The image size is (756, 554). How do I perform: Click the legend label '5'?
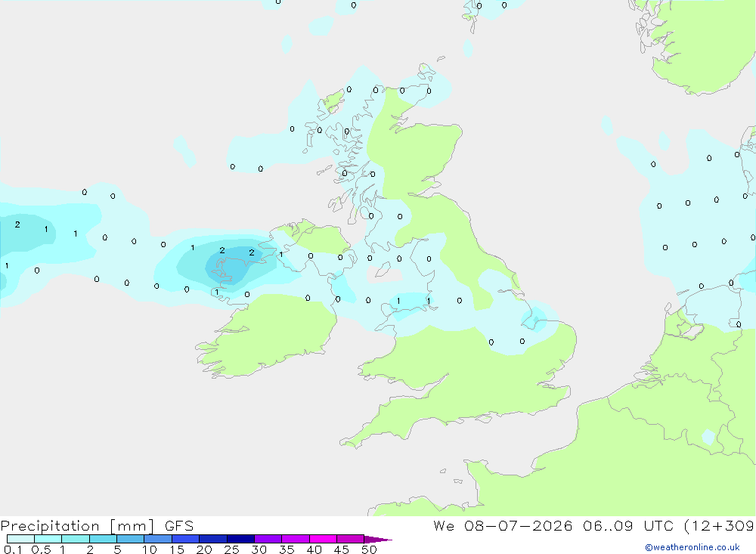click(x=117, y=549)
